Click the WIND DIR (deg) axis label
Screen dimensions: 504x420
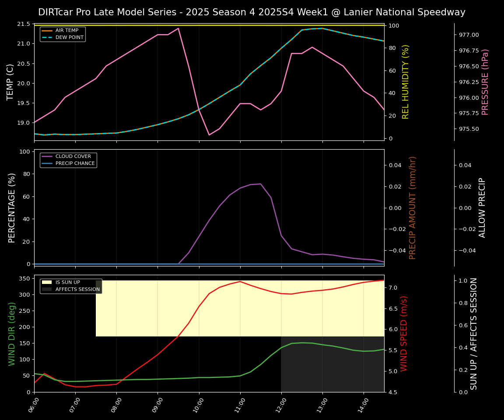(x=12, y=333)
